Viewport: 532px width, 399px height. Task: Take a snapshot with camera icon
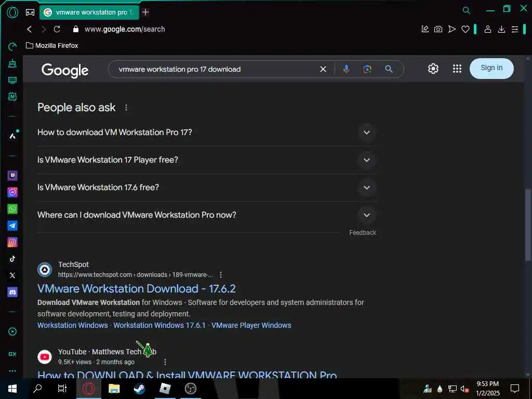point(438,29)
